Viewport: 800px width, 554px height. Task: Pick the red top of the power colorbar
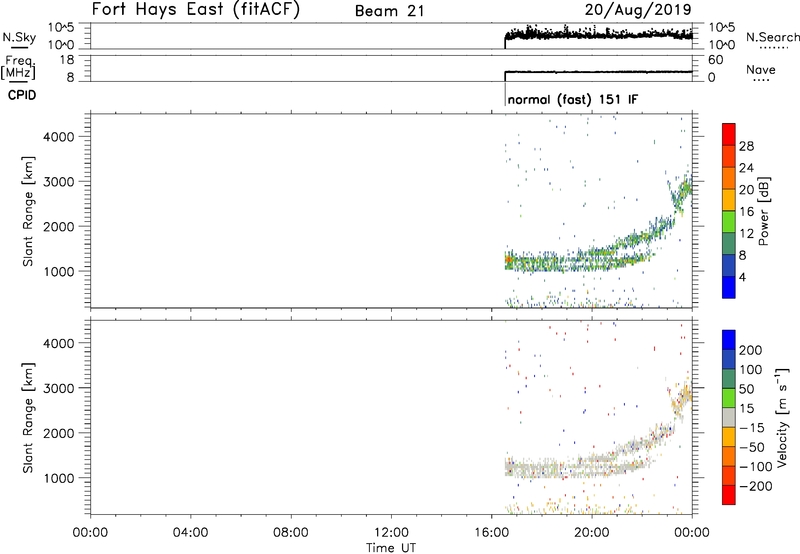(729, 132)
